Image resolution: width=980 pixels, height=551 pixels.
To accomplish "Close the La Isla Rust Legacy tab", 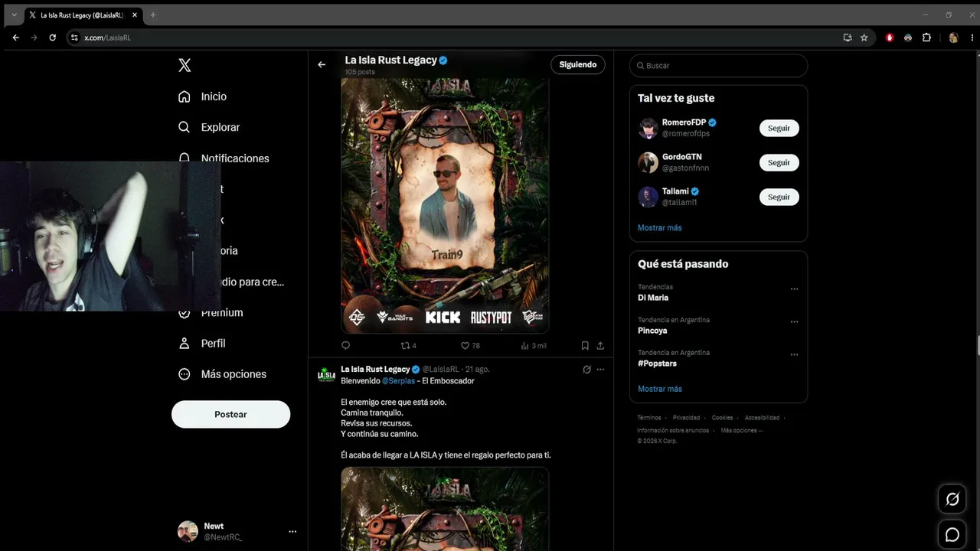I will (x=135, y=15).
